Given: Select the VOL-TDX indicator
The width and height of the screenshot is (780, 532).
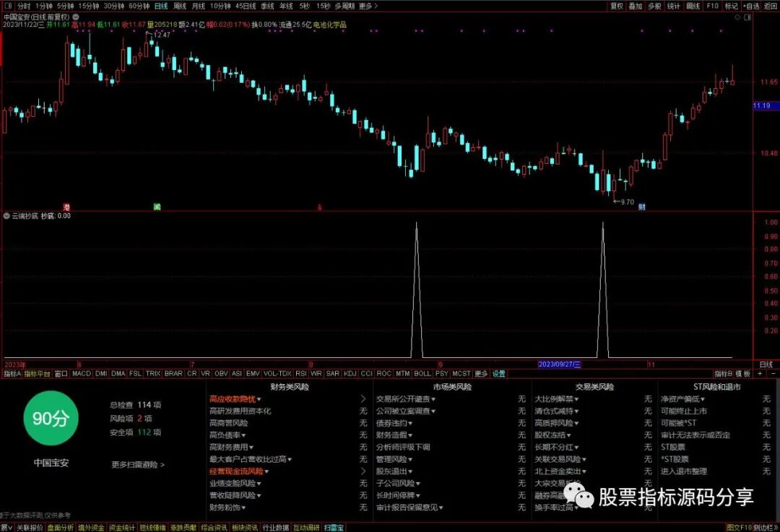Looking at the screenshot, I should (x=277, y=373).
